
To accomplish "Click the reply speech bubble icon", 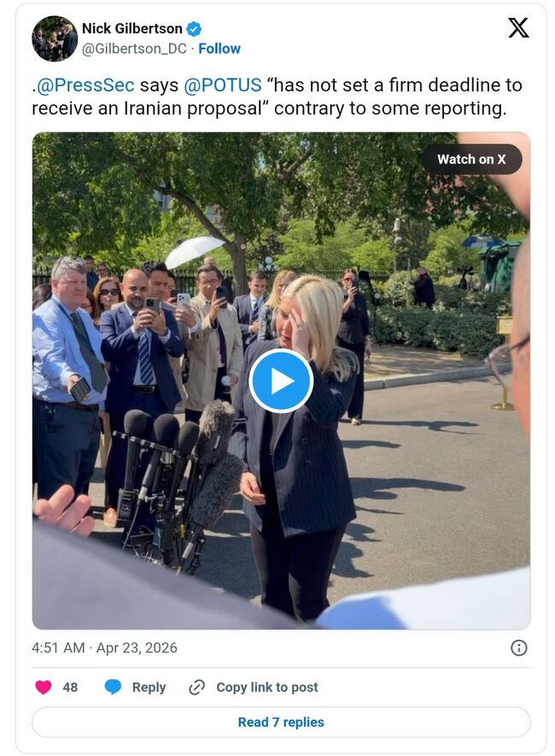I will tap(113, 687).
